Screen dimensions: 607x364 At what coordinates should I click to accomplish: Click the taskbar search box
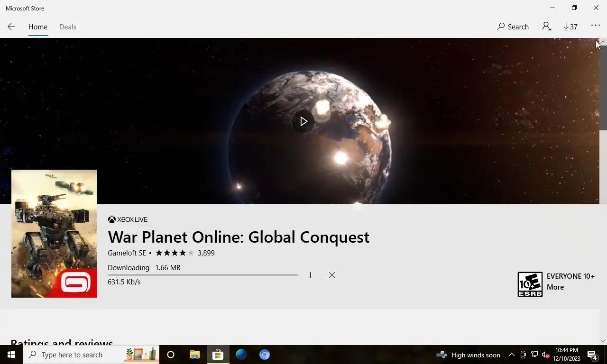[x=91, y=355]
